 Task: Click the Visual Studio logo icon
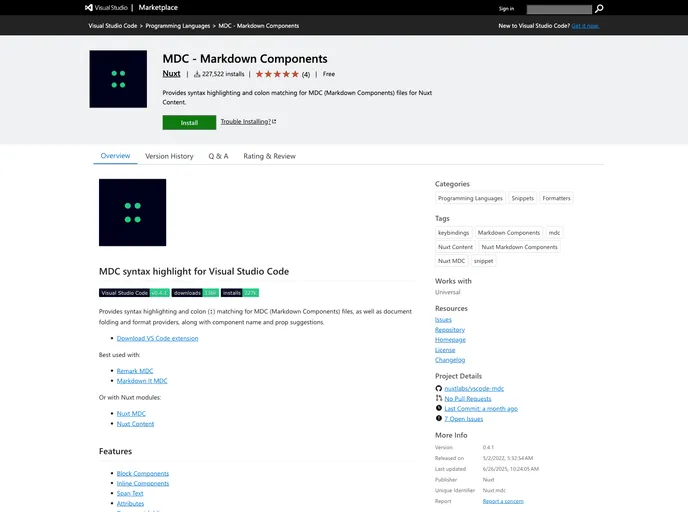coord(89,7)
